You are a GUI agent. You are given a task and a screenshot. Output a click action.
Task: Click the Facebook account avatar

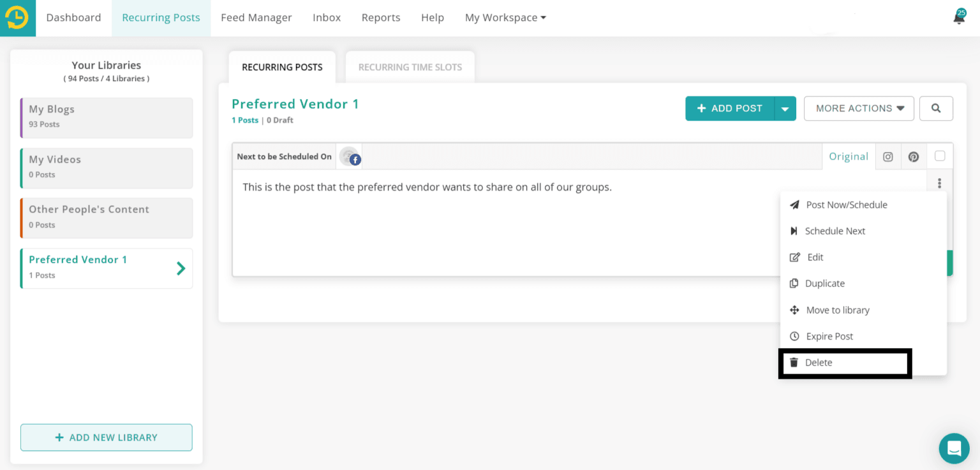click(350, 156)
